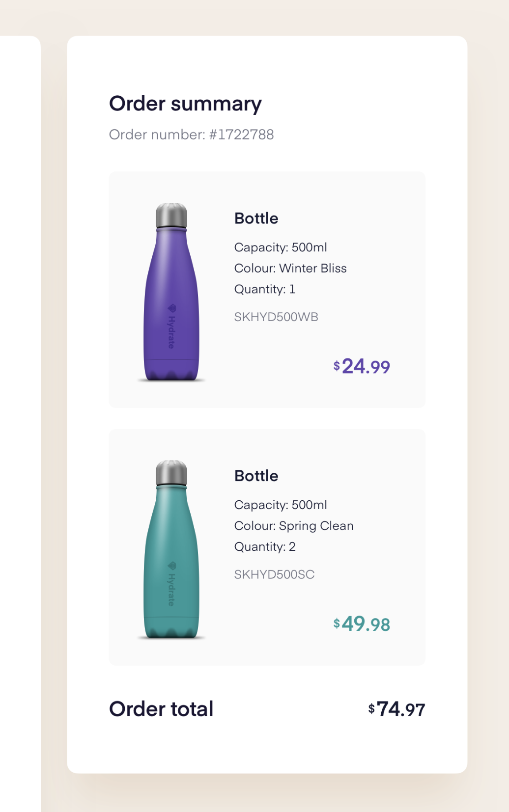Click the SKU code SKHYD500SC
This screenshot has width=509, height=812.
pyautogui.click(x=274, y=574)
